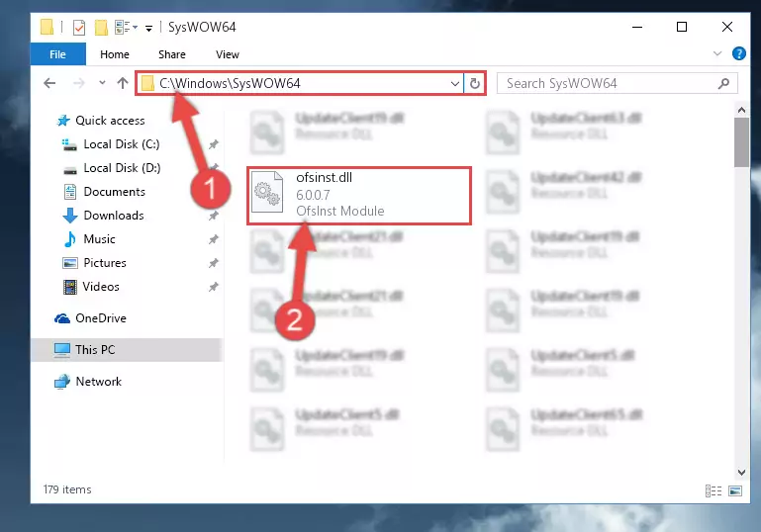This screenshot has height=532, width=761.
Task: Click the address bar path field
Action: click(300, 83)
